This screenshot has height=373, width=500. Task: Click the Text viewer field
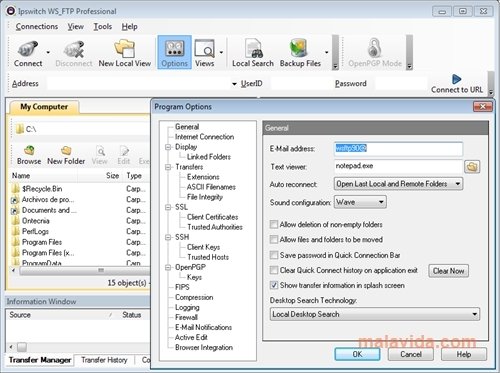point(398,166)
